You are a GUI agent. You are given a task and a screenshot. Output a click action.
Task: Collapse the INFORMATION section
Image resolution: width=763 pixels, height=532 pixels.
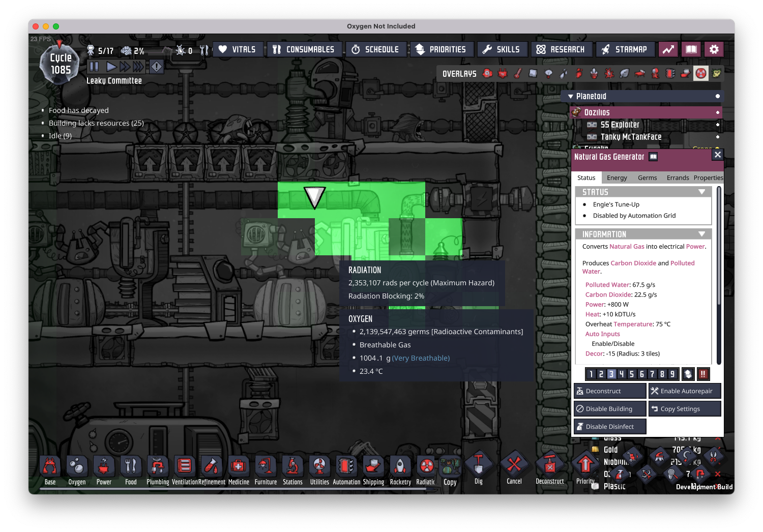tap(701, 234)
